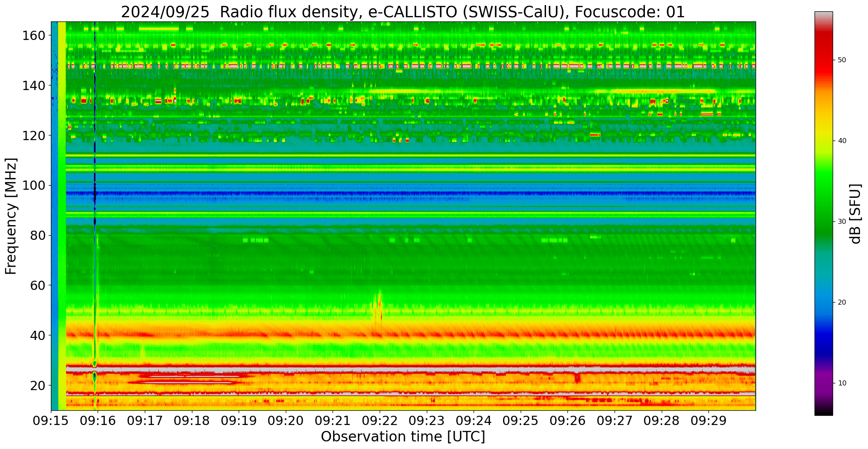Click the 09:15 time tick label
Viewport: 868px width, 449px height.
pyautogui.click(x=51, y=421)
